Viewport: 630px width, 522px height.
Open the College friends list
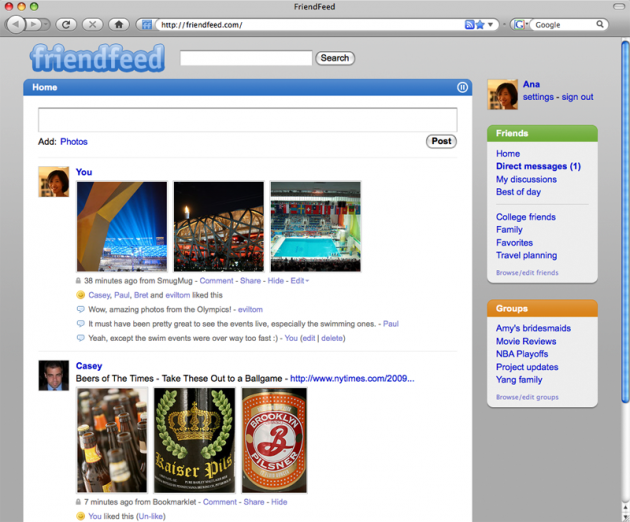(526, 217)
